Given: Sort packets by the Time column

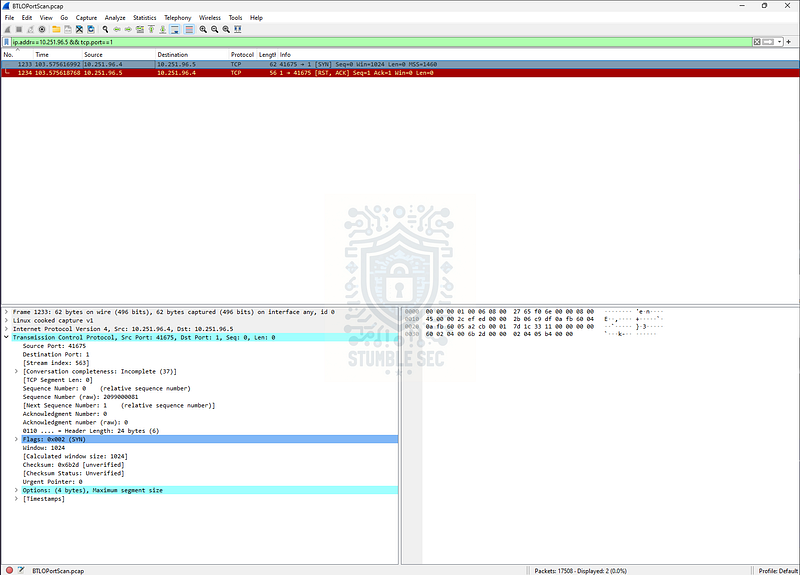Looking at the screenshot, I should (x=57, y=55).
